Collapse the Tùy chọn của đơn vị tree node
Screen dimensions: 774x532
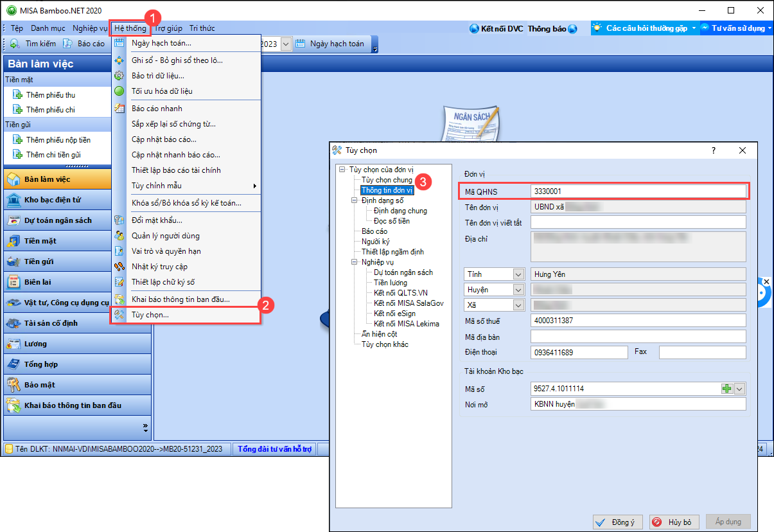(342, 170)
